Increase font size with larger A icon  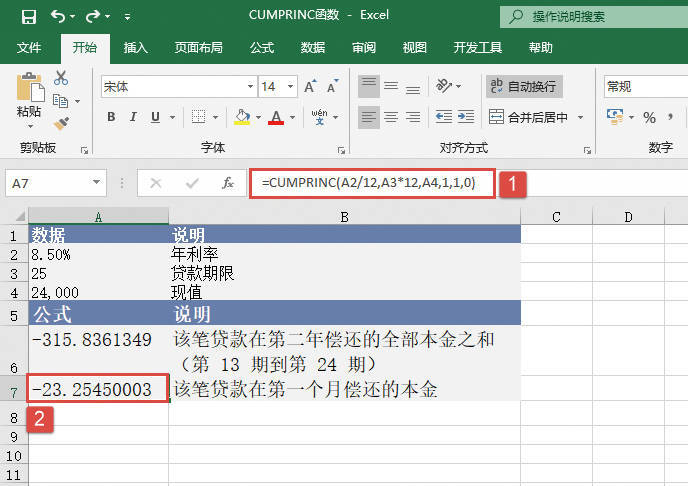click(311, 87)
